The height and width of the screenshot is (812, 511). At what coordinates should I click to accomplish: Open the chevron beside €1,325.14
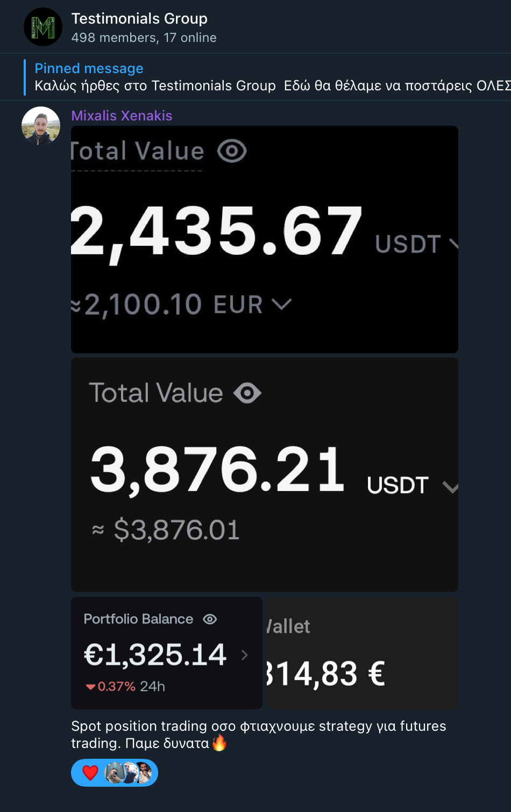click(x=245, y=655)
